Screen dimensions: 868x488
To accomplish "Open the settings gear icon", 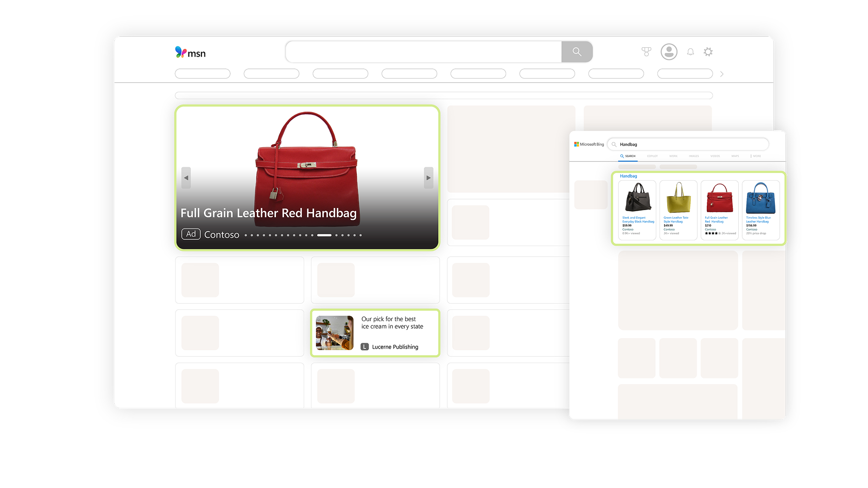I will (708, 52).
